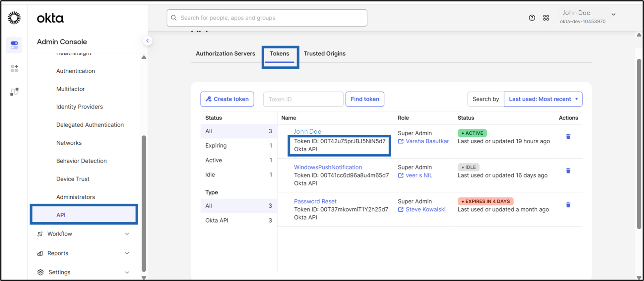Expand the Settings section chevron
Image resolution: width=644 pixels, height=281 pixels.
(127, 272)
